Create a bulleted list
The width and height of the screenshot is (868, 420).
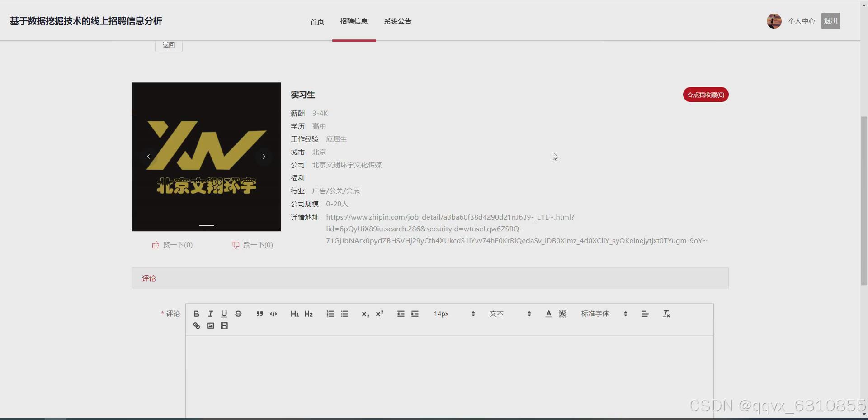(x=344, y=314)
